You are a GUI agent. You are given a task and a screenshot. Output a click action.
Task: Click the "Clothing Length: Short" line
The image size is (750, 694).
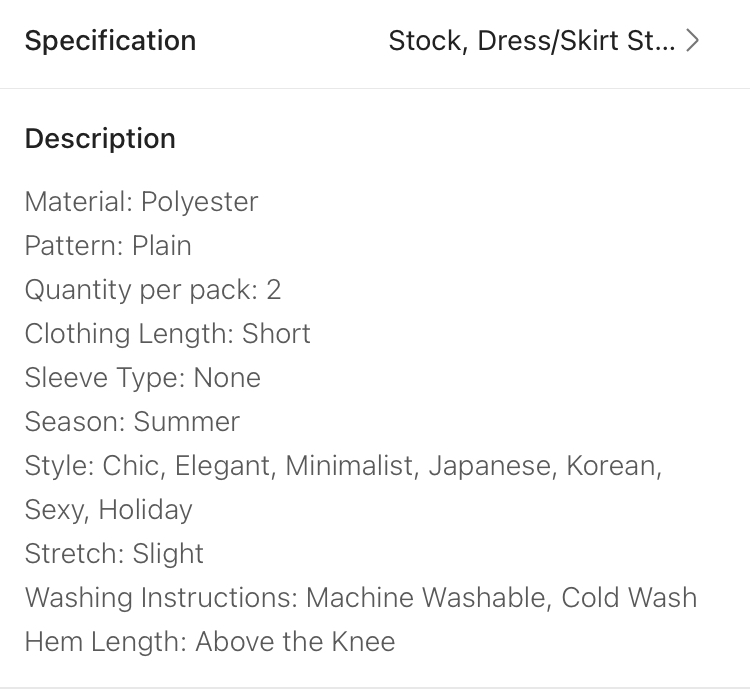pos(168,334)
